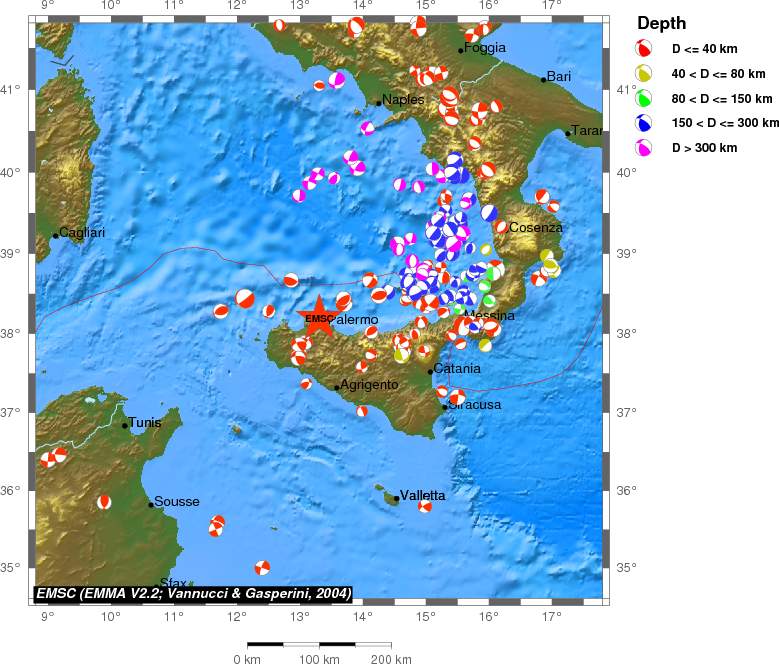The width and height of the screenshot is (779, 664).
Task: Click the Tunis city label
Action: [x=145, y=423]
